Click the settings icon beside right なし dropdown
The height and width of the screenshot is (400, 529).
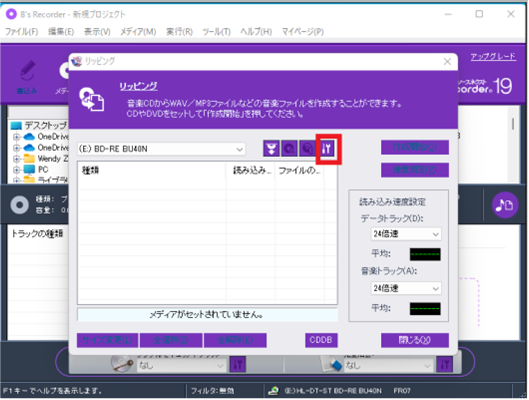click(445, 365)
